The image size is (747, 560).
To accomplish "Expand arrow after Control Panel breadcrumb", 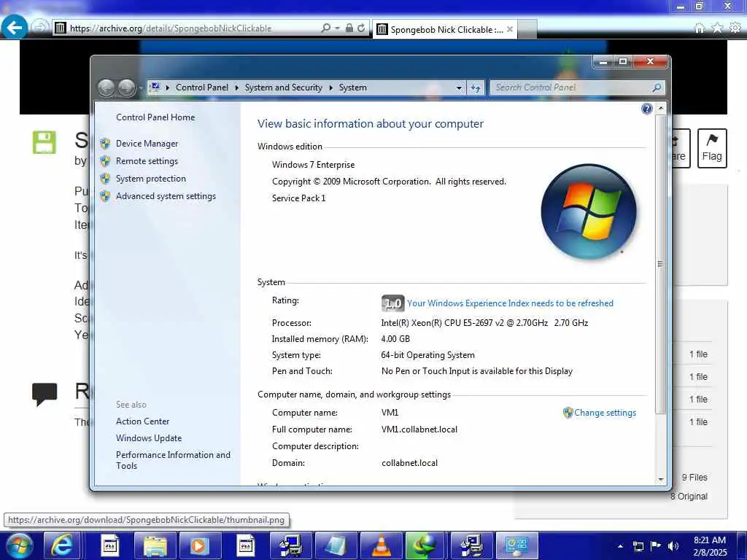I will click(x=237, y=87).
